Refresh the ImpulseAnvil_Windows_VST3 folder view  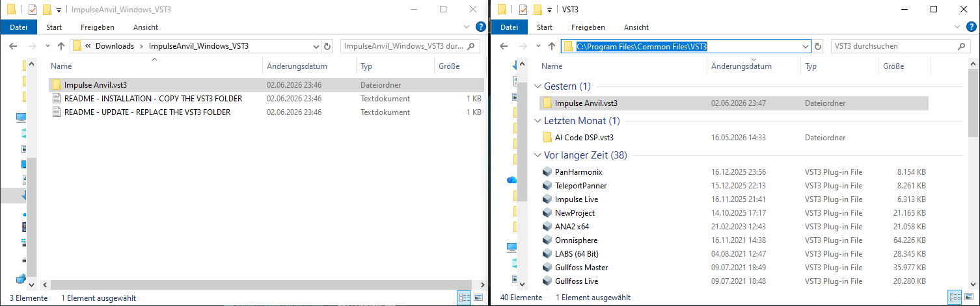[328, 46]
